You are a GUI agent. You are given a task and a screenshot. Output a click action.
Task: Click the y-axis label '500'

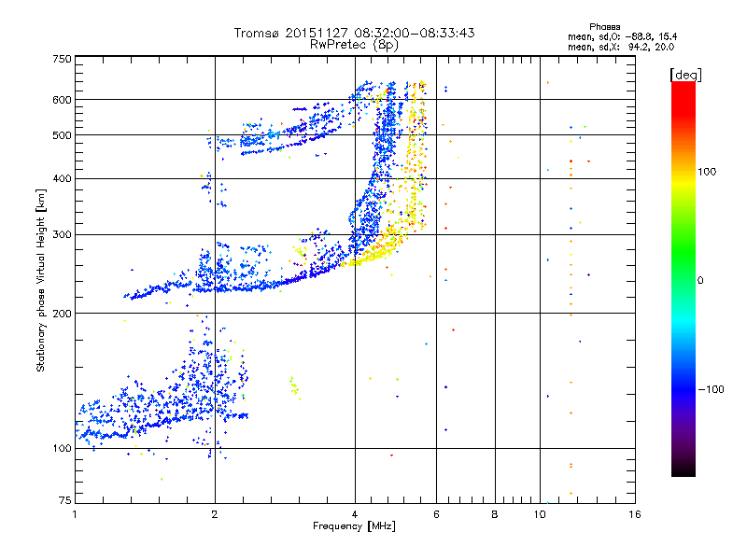click(x=62, y=135)
